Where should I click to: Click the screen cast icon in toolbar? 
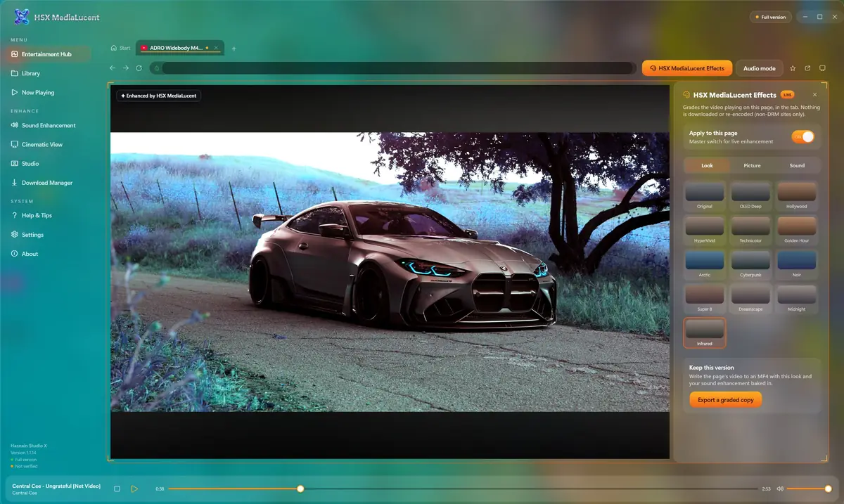(x=822, y=68)
